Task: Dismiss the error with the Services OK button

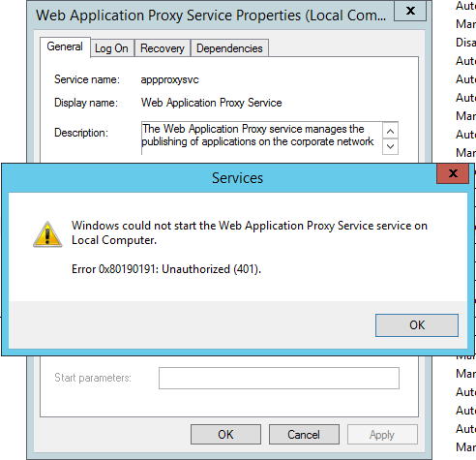Action: coord(417,325)
